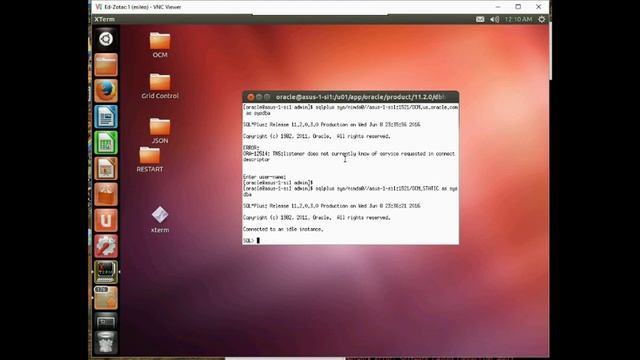Open the Trash in the launcher
This screenshot has height=360, width=640.
106,342
